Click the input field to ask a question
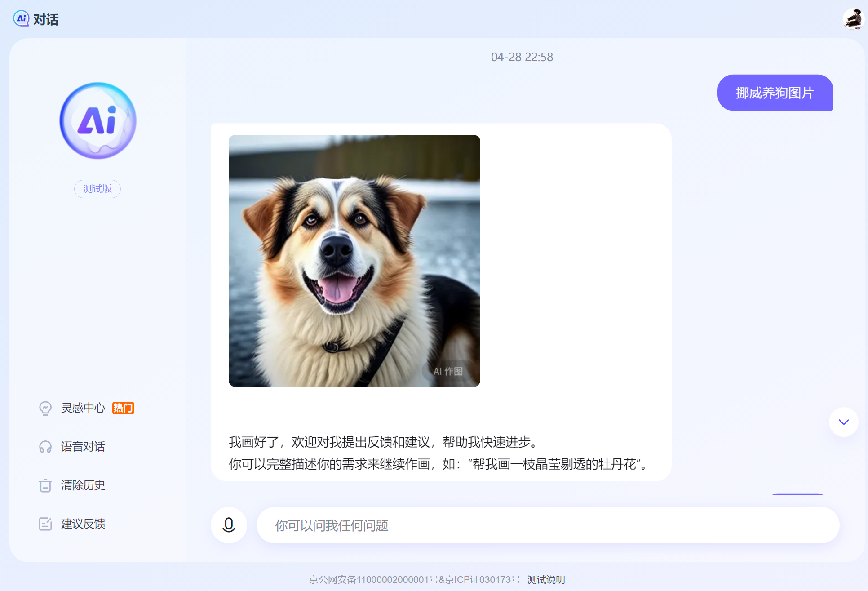The width and height of the screenshot is (868, 591). click(x=494, y=525)
